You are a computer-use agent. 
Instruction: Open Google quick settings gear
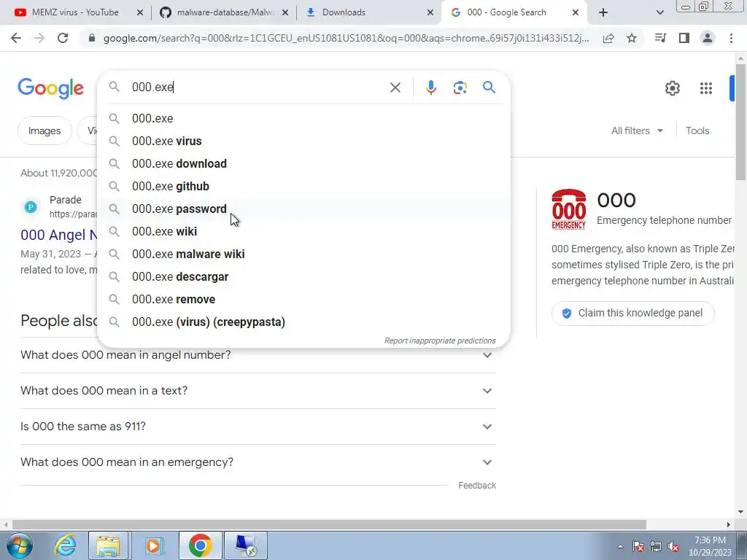click(x=672, y=88)
